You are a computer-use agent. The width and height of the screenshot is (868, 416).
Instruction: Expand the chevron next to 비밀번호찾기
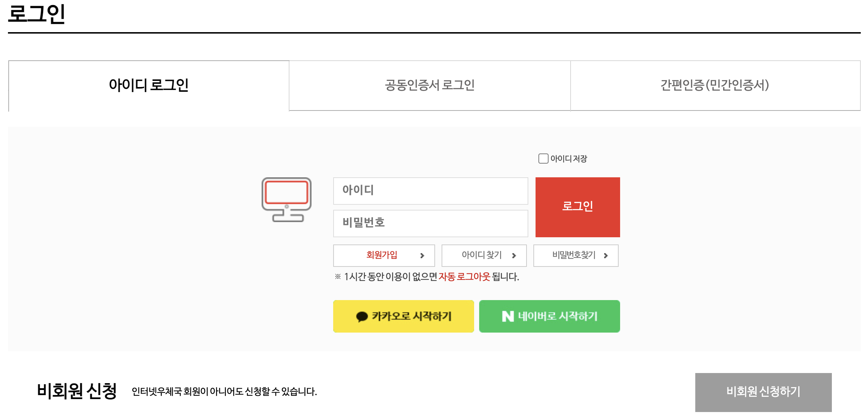pos(605,256)
